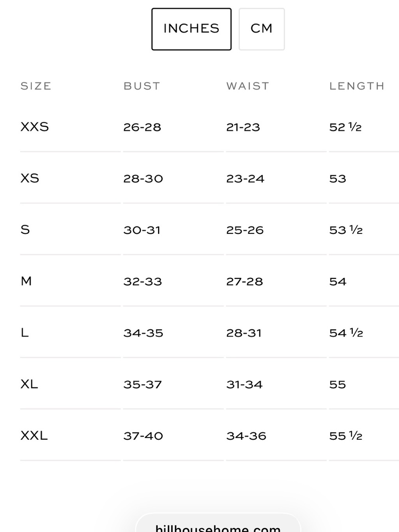Select the INCHES unit toggle

(x=191, y=29)
